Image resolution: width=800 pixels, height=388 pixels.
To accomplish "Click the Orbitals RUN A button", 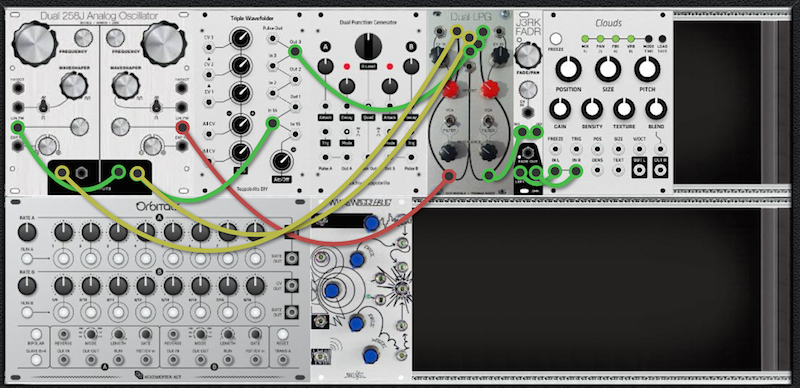I will [x=27, y=258].
